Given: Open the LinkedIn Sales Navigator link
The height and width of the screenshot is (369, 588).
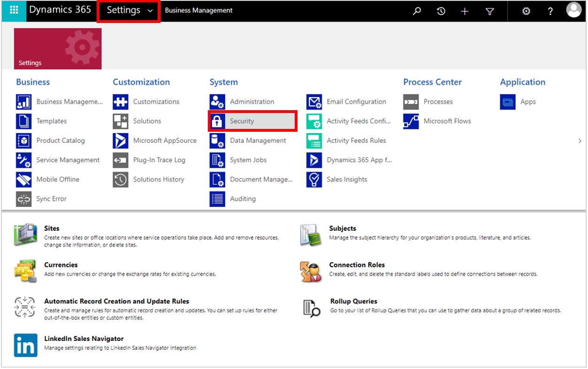Looking at the screenshot, I should pyautogui.click(x=84, y=339).
